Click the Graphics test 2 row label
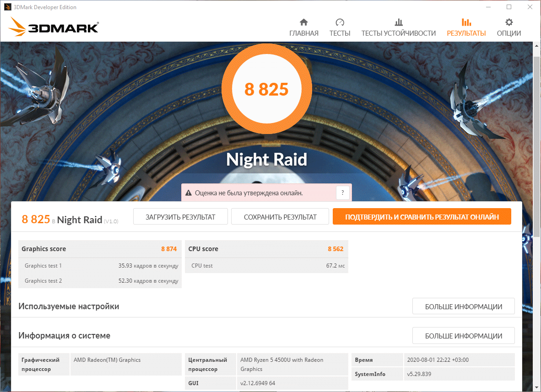This screenshot has width=541, height=392. tap(43, 281)
